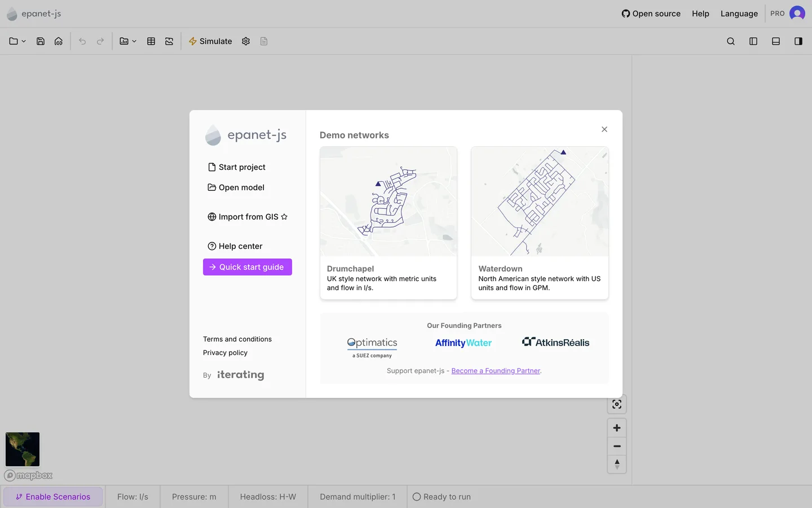Reset map bearing with compass icon
This screenshot has height=508, width=812.
point(617,464)
